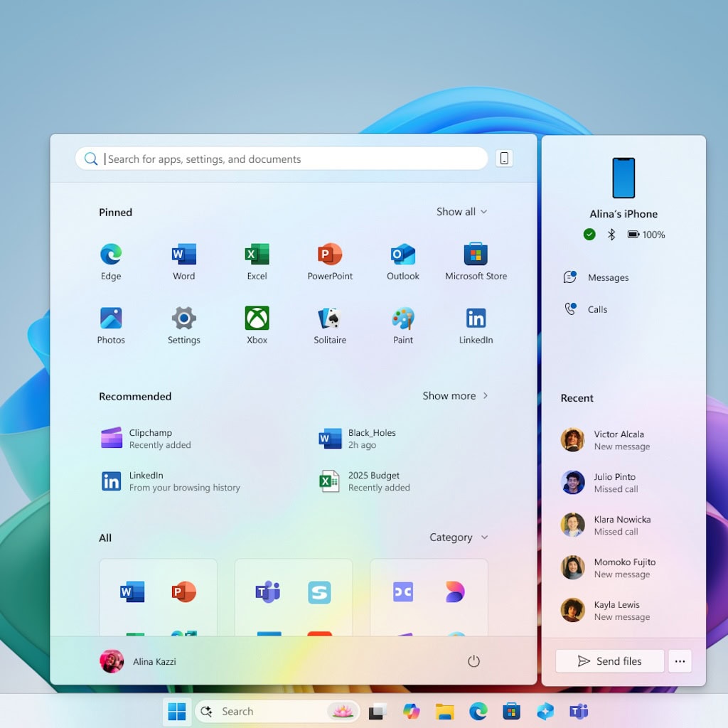Screen dimensions: 728x728
Task: Launch Xbox app
Action: (x=257, y=326)
